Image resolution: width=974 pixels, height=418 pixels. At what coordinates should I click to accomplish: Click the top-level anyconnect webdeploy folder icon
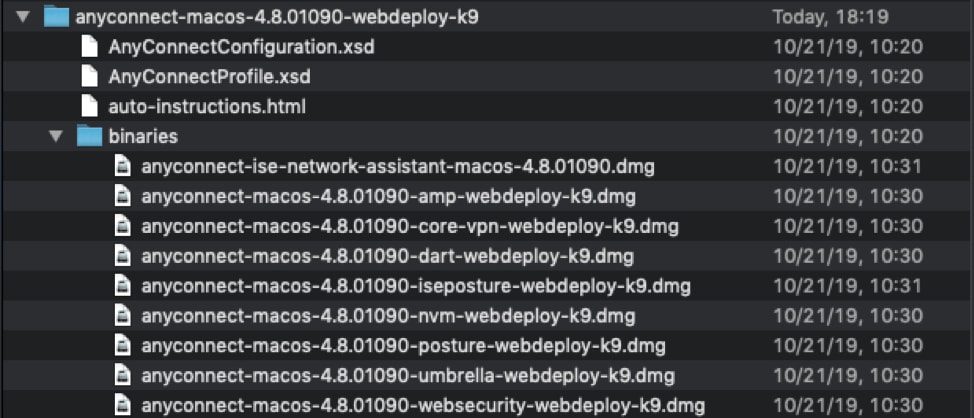pyautogui.click(x=57, y=17)
